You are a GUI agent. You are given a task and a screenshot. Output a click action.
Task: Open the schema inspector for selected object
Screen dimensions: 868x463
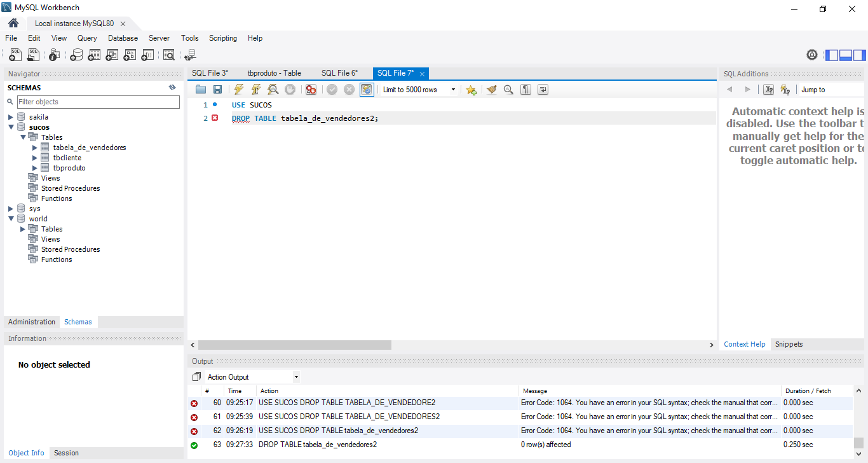pyautogui.click(x=55, y=55)
